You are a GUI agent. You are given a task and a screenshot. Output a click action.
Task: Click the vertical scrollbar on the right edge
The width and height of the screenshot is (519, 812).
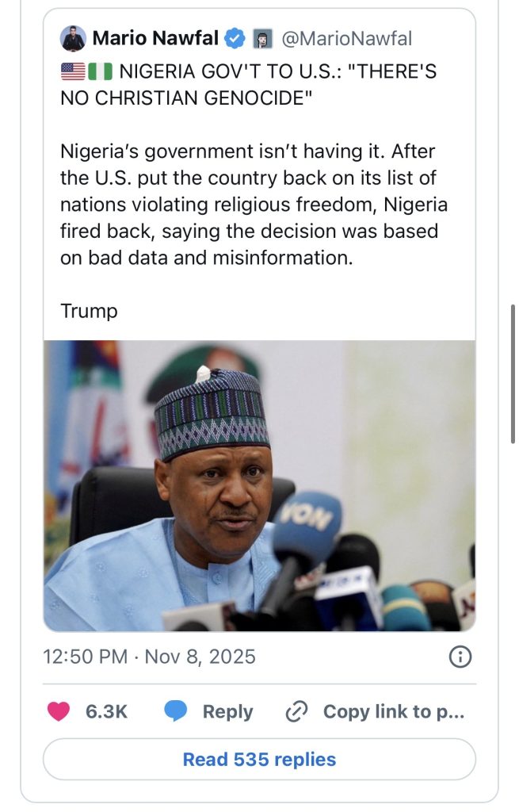513,373
